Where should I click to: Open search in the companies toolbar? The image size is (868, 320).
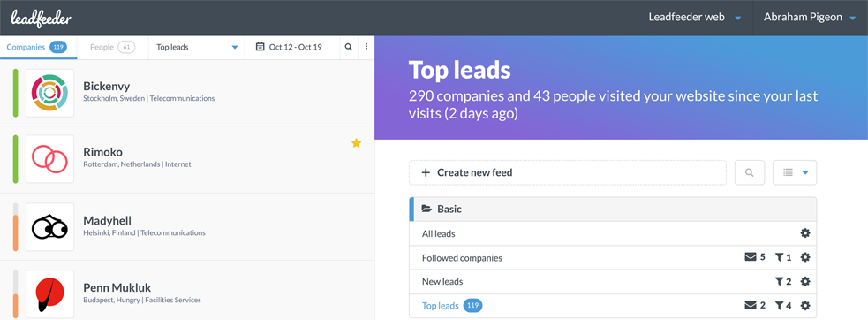pyautogui.click(x=348, y=47)
